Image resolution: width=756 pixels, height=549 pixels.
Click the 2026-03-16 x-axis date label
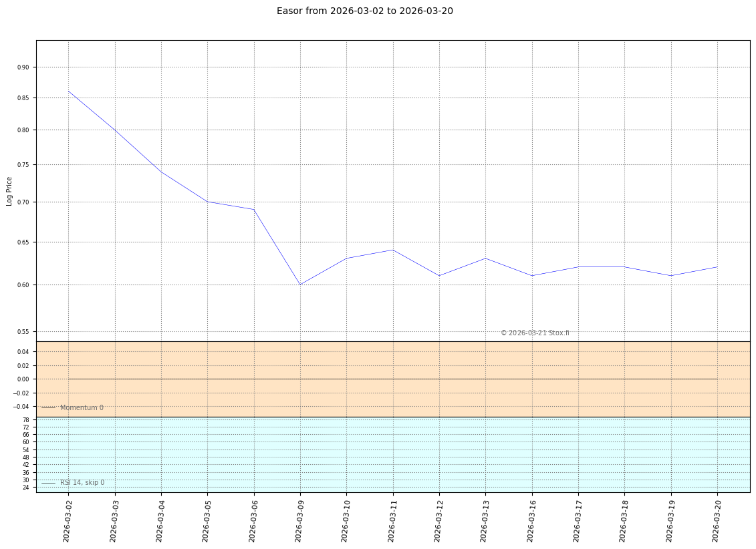(532, 520)
